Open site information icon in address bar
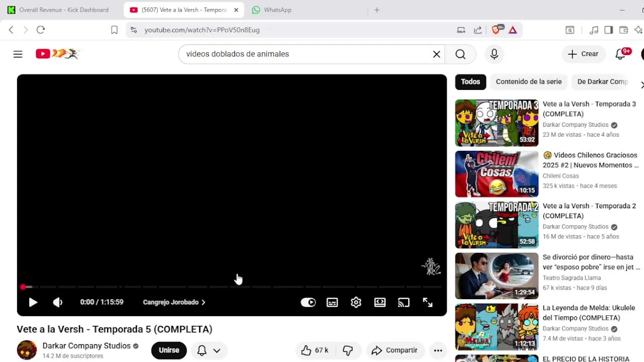Screen dimensions: 644x362 pos(133,30)
